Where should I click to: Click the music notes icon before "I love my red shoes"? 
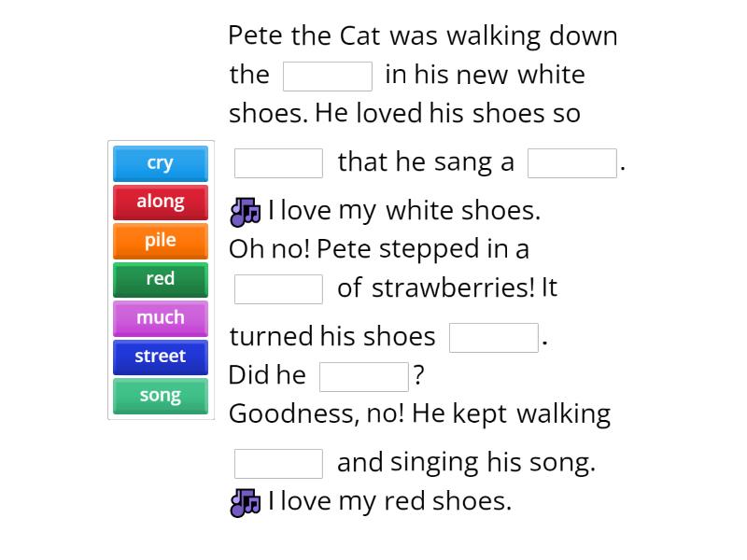tap(244, 501)
